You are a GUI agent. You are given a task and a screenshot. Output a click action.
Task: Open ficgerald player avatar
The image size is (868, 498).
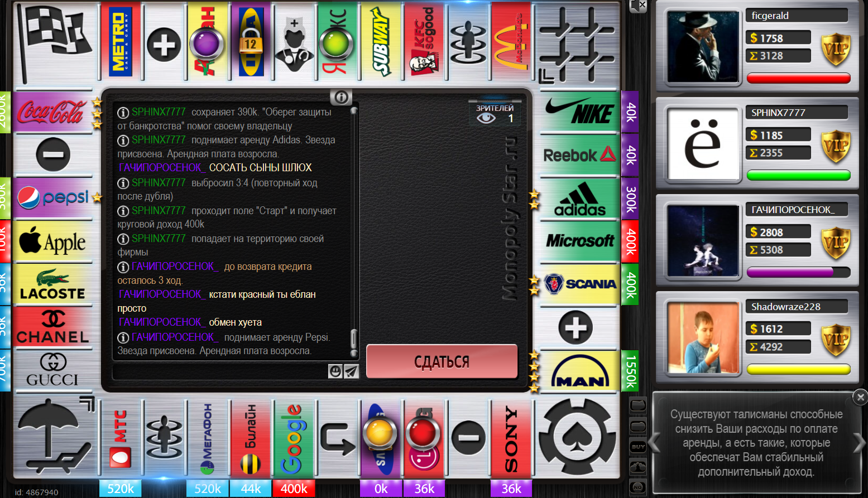coord(702,47)
